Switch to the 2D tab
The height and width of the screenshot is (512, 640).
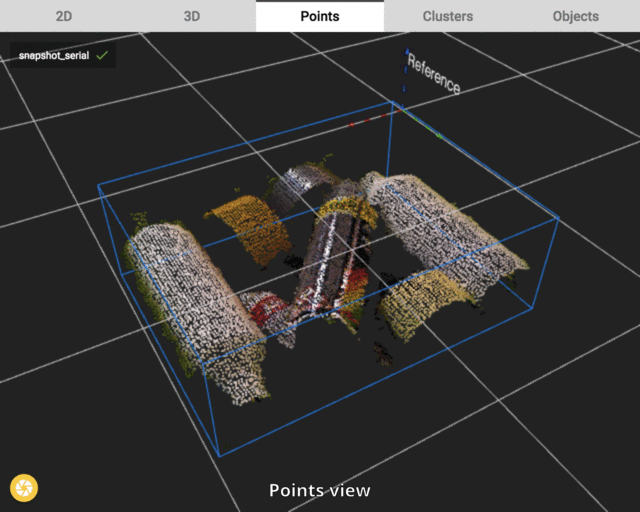pyautogui.click(x=64, y=16)
